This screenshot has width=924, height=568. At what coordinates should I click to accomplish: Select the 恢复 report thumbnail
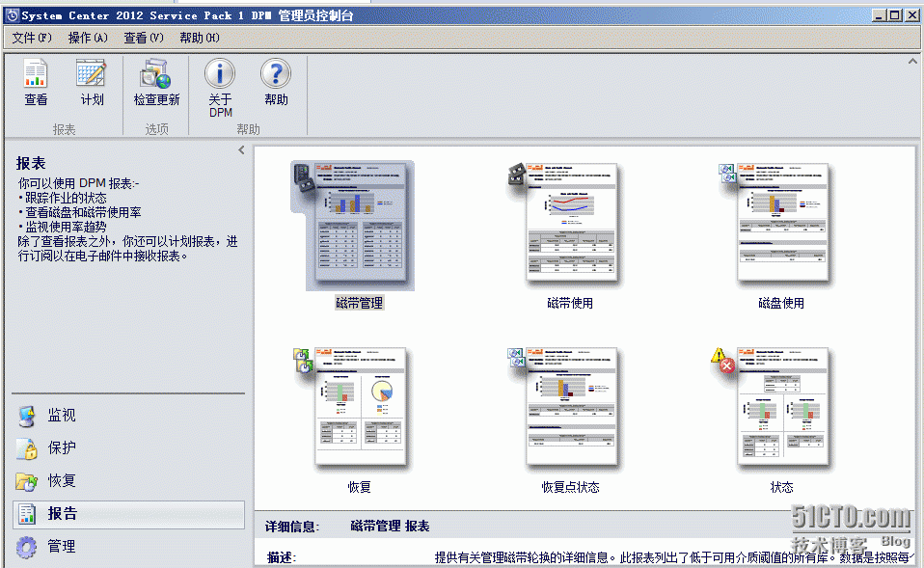coord(360,407)
